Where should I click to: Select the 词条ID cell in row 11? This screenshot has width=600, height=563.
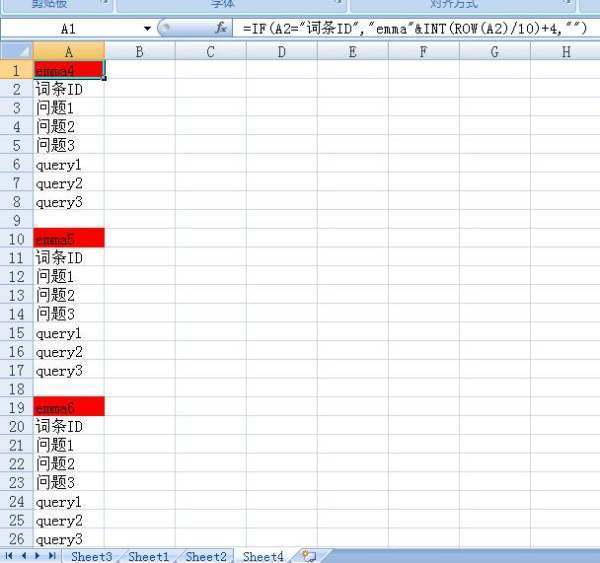click(68, 258)
